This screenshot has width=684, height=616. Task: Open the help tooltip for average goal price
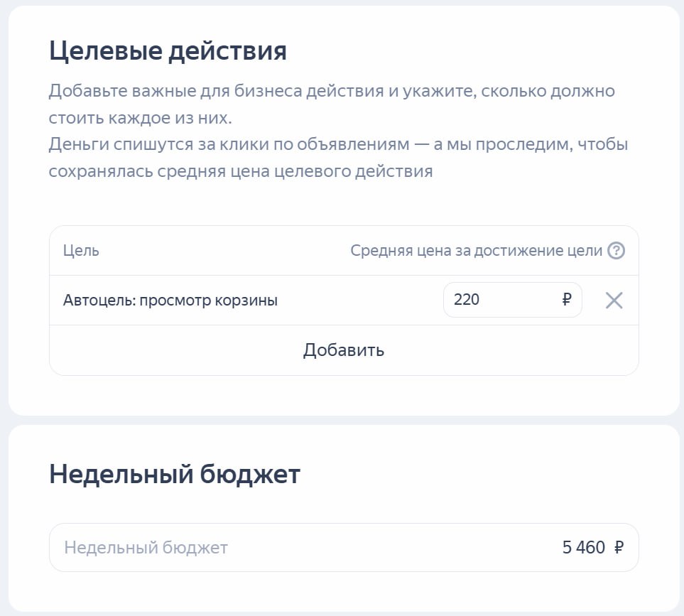tap(616, 251)
